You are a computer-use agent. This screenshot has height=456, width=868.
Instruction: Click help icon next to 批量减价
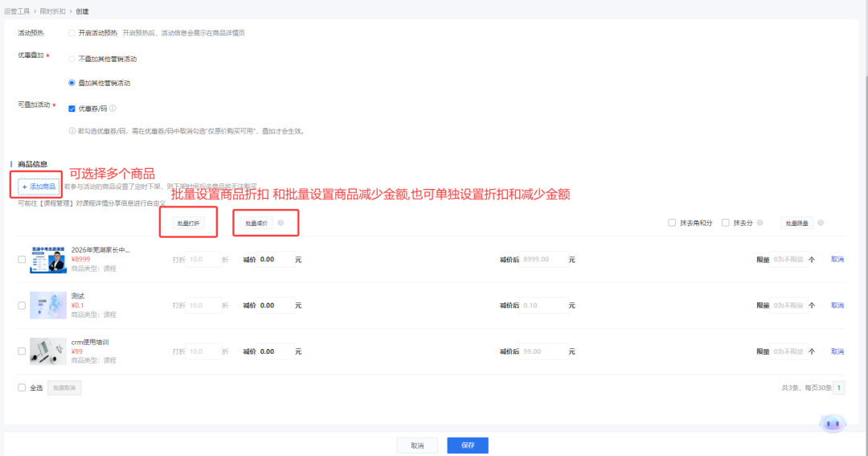pos(280,223)
